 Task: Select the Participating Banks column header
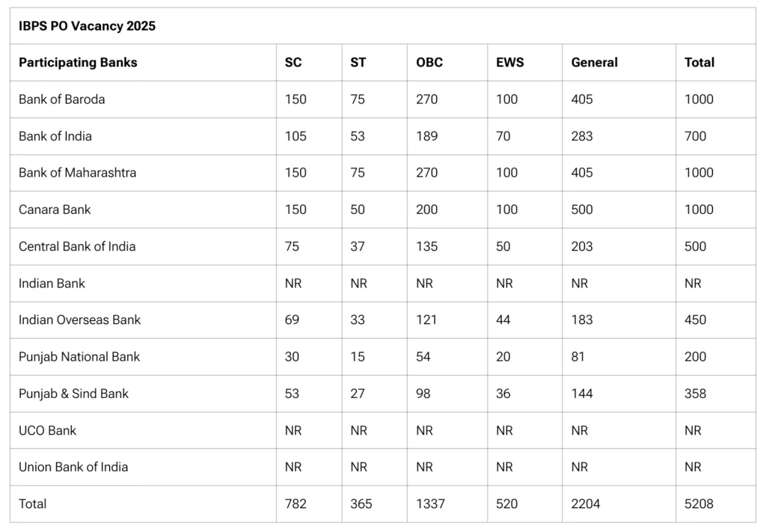(78, 63)
